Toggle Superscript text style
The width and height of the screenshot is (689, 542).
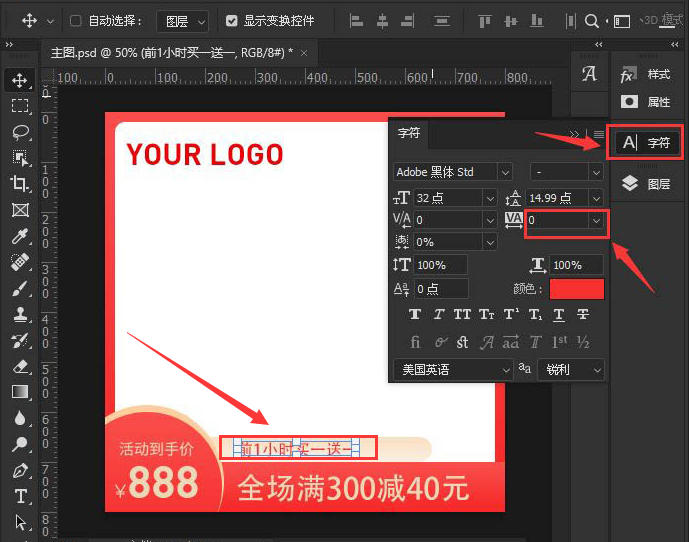tap(511, 314)
